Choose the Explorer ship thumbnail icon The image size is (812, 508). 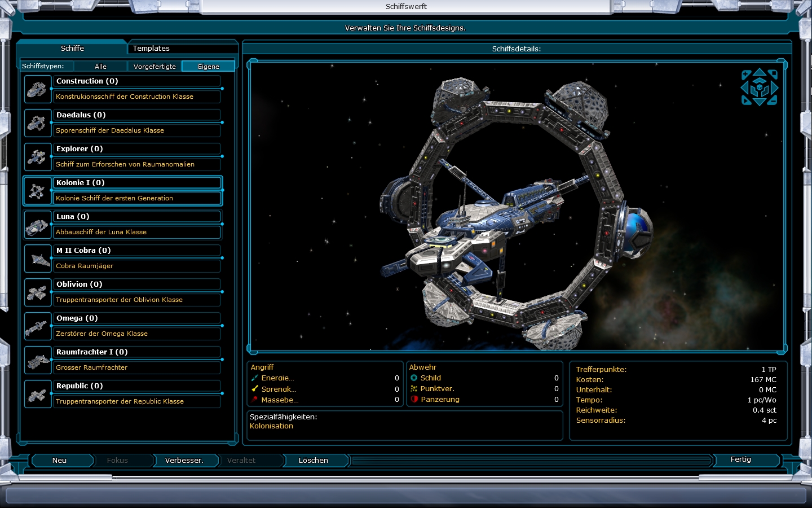click(x=37, y=157)
